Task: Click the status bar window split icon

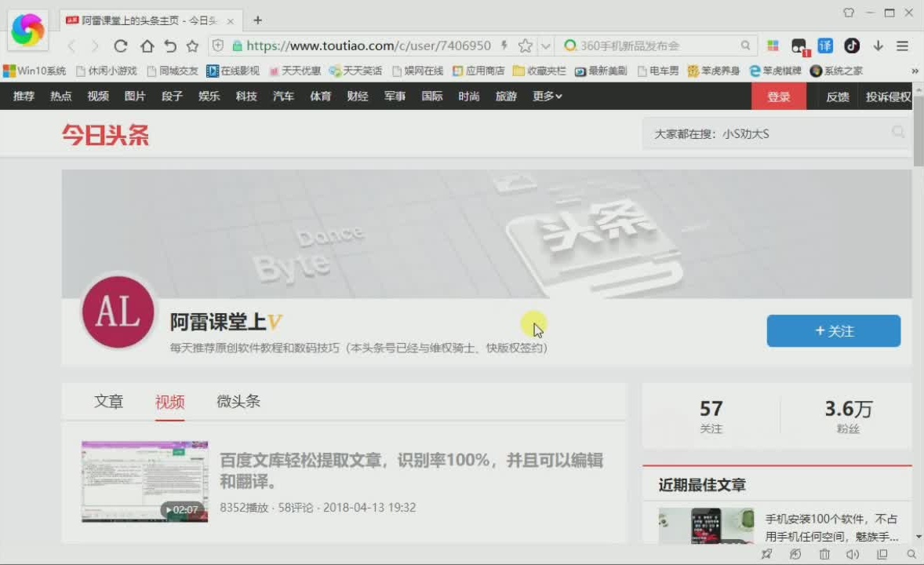Action: tap(882, 554)
